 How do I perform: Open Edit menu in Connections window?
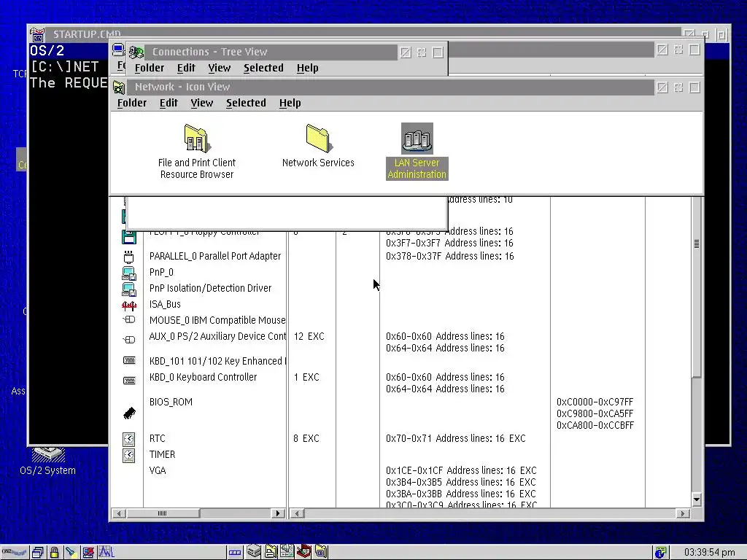pos(186,68)
